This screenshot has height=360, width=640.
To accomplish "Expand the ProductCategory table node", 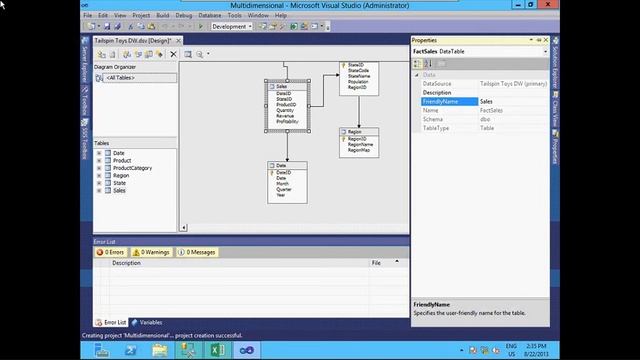I will click(99, 168).
